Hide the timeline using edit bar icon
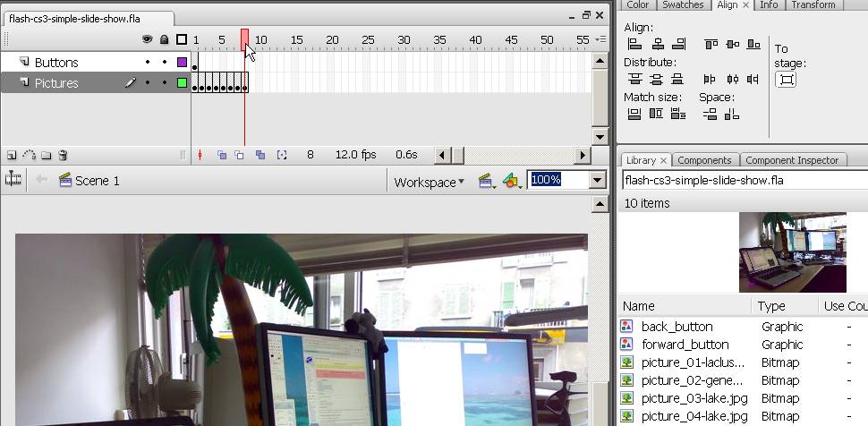868x426 pixels. point(13,179)
